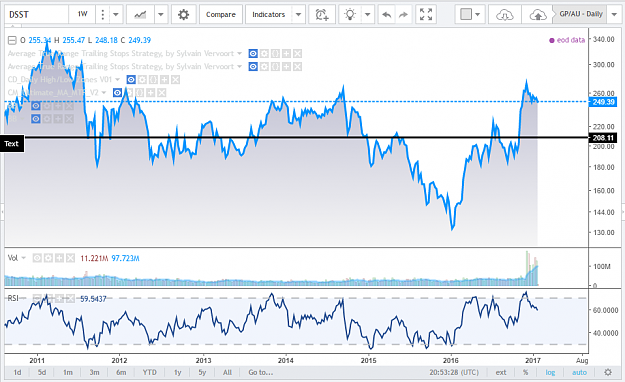This screenshot has height=382, width=625.
Task: Toggle auto scale
Action: point(579,372)
